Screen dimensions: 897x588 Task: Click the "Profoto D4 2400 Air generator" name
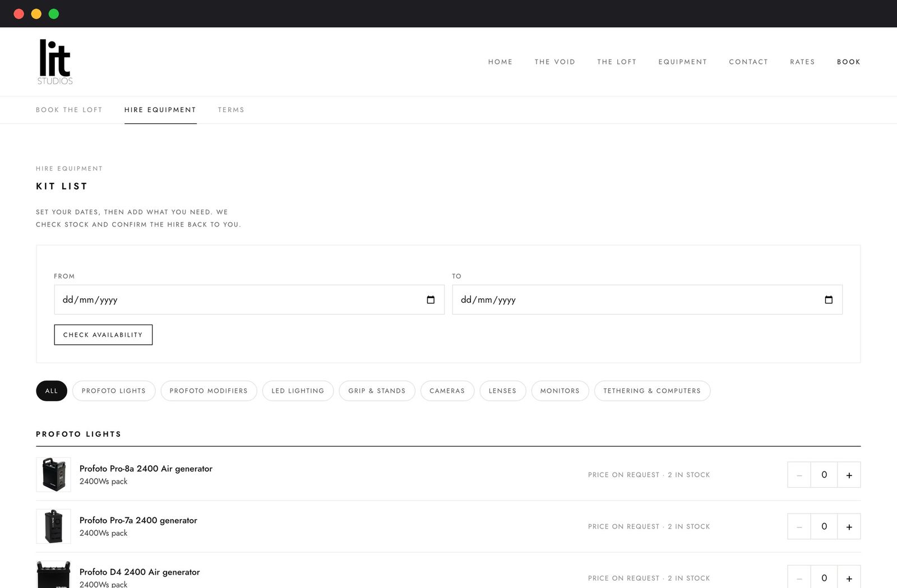[140, 572]
